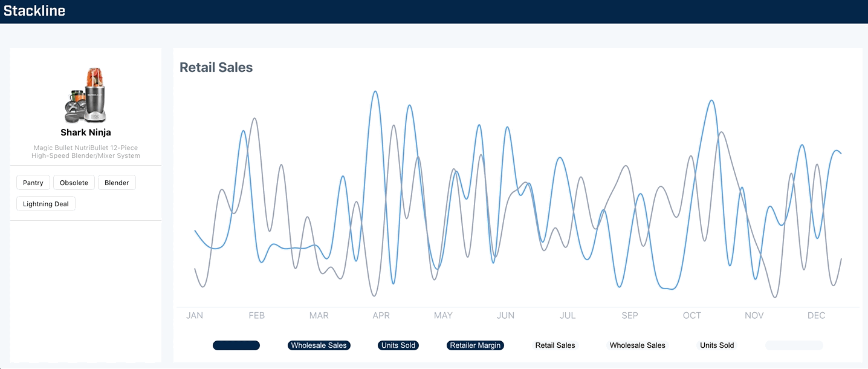Click the Shark Ninja product name
This screenshot has height=369, width=868.
pos(86,132)
